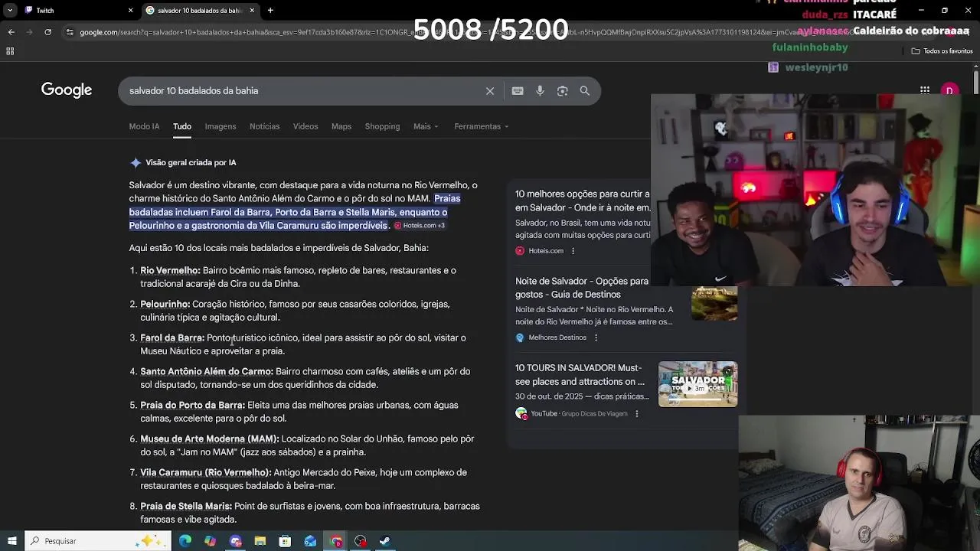Open the Pelourinho link in list
Screen dimensions: 980x551
coord(165,305)
